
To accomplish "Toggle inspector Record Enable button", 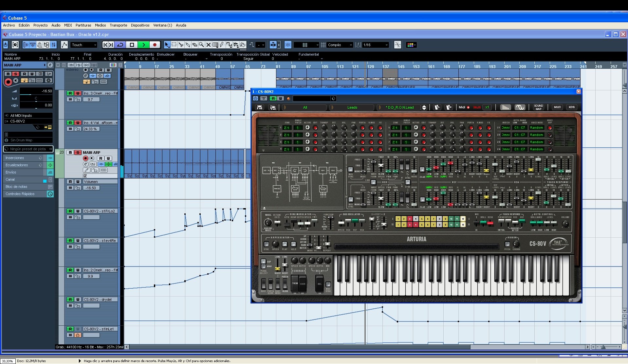I will point(8,82).
